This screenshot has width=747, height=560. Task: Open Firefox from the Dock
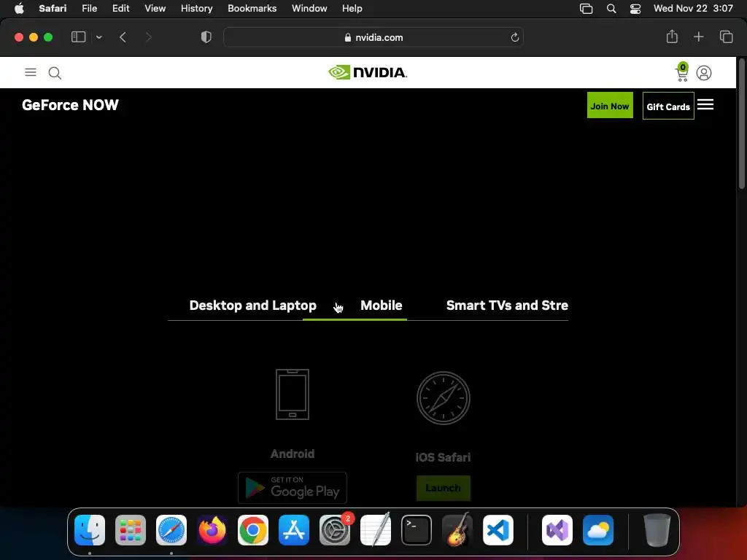pos(212,530)
